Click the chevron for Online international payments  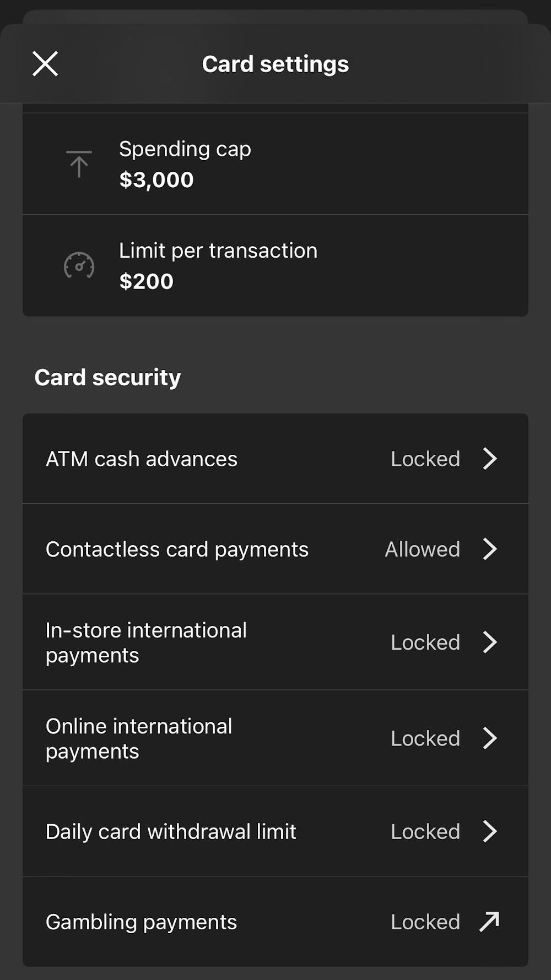click(x=489, y=738)
